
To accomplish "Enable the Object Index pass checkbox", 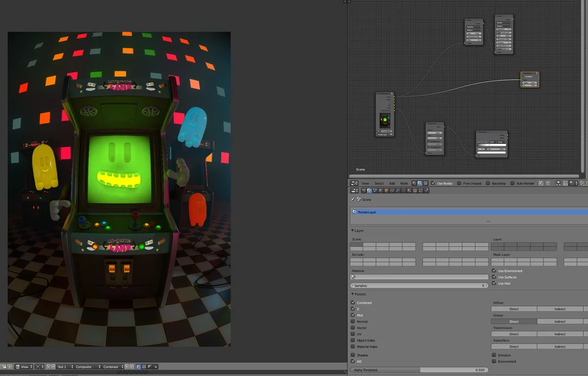I will (353, 340).
